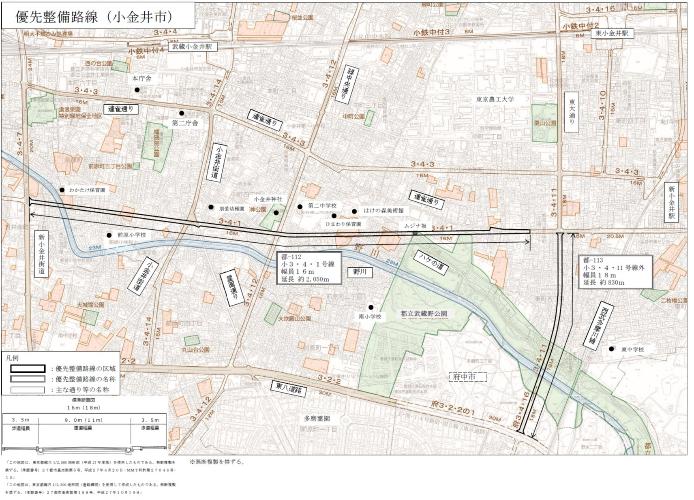The width and height of the screenshot is (694, 500).
Task: Click the 第二庁舎 location dot
Action: [x=181, y=113]
